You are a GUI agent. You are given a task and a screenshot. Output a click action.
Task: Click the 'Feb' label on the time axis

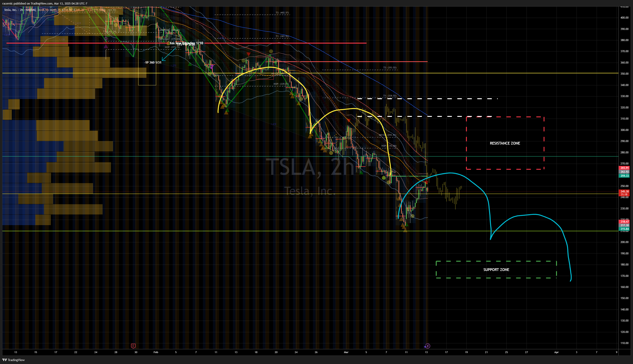(x=156, y=352)
